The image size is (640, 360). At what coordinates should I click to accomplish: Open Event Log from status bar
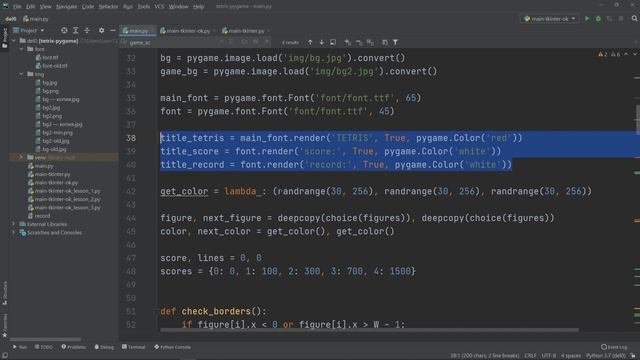point(614,347)
